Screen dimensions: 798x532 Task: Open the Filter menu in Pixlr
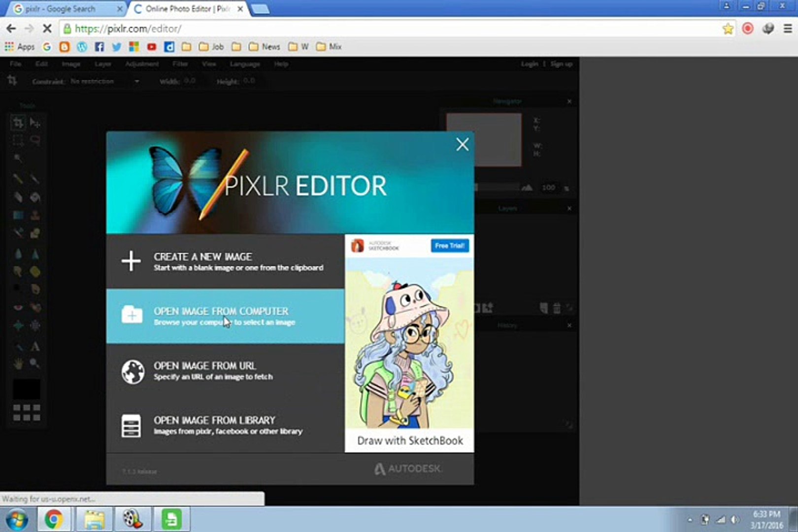(180, 64)
